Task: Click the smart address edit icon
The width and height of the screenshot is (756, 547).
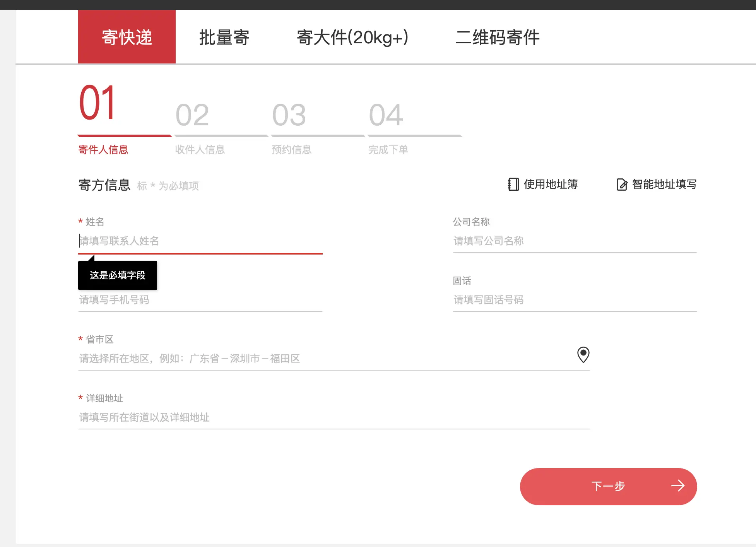Action: click(x=621, y=185)
